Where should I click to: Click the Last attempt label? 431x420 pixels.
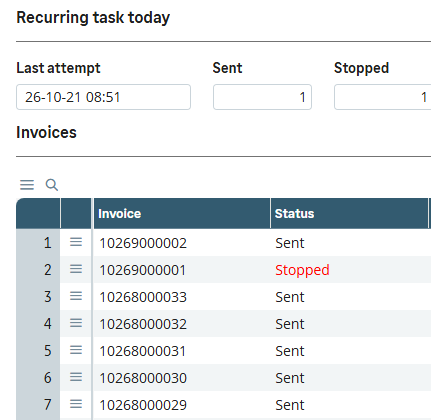[58, 68]
